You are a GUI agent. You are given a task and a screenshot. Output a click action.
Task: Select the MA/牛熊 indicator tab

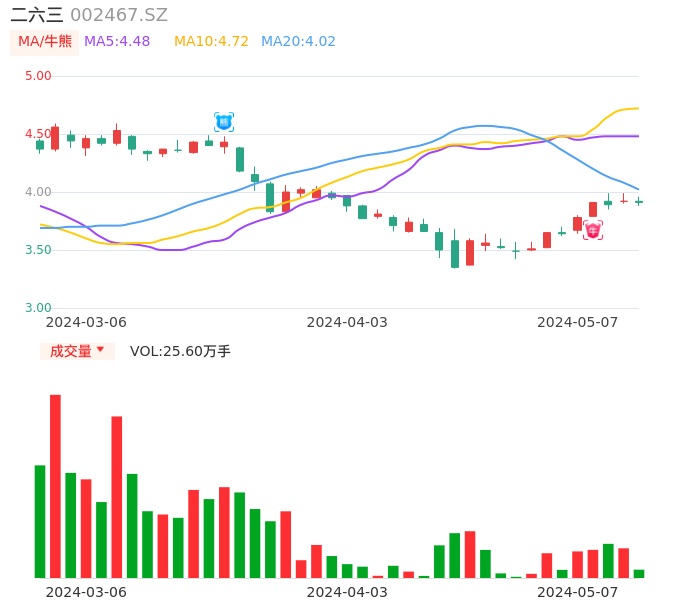click(x=45, y=42)
